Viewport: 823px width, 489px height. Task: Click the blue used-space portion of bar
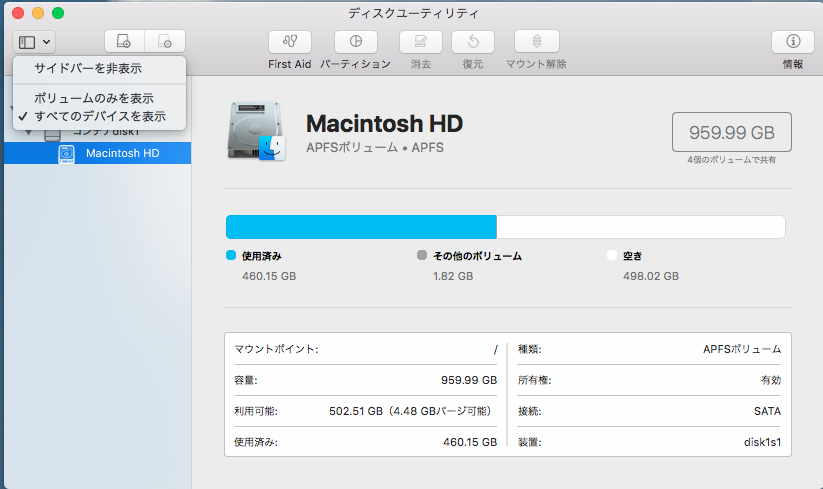(x=361, y=227)
